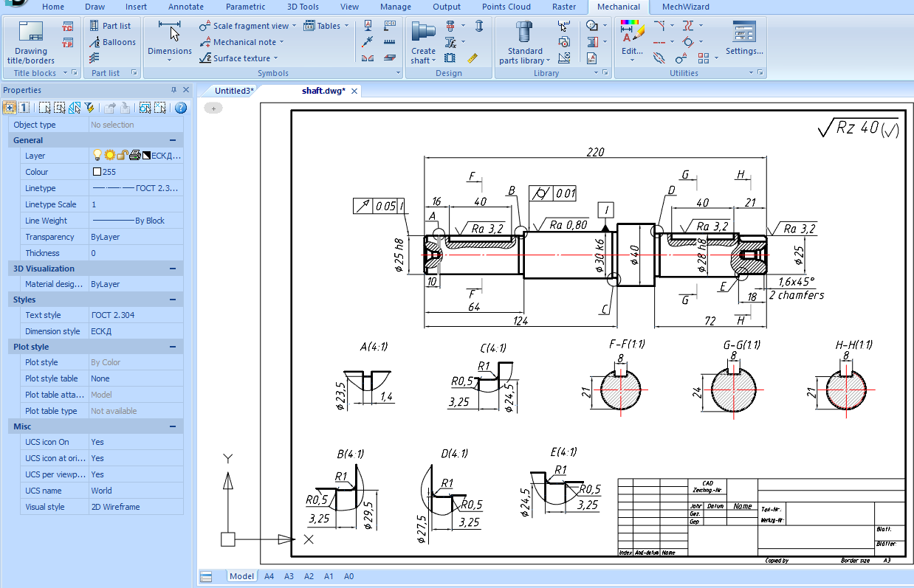Collapse the General properties section

(172, 140)
